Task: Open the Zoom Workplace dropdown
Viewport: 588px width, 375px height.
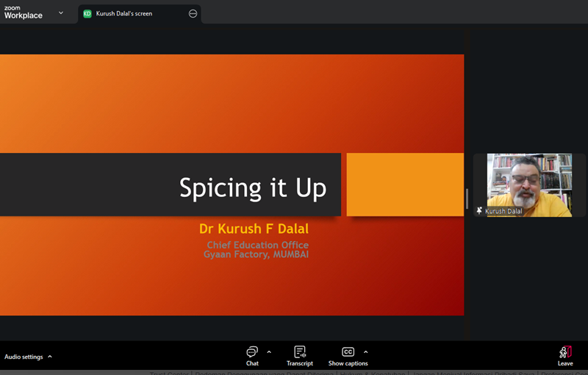Action: pos(61,12)
